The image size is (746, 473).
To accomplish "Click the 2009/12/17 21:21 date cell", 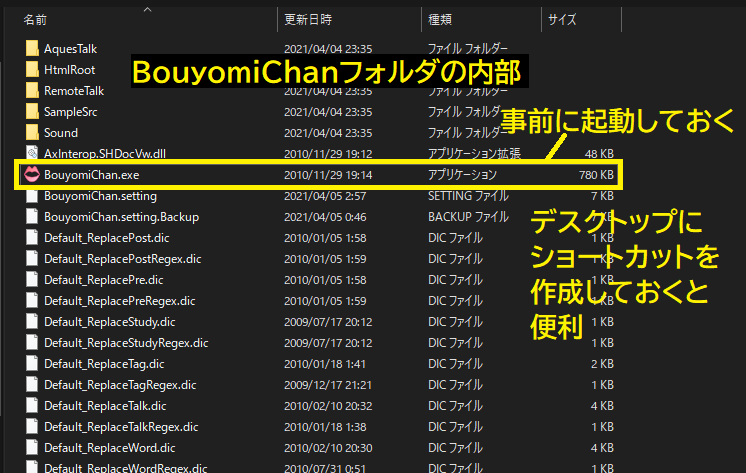I will tap(328, 384).
